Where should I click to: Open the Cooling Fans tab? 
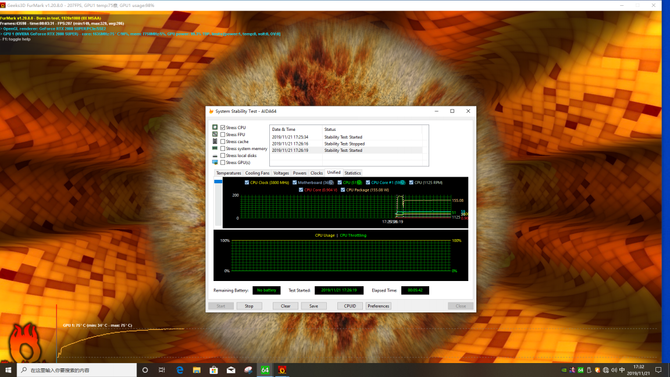257,173
